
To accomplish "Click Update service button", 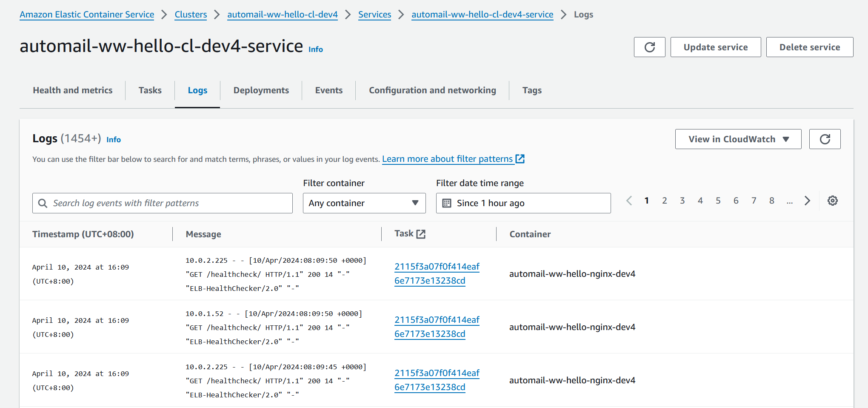I will (x=716, y=47).
